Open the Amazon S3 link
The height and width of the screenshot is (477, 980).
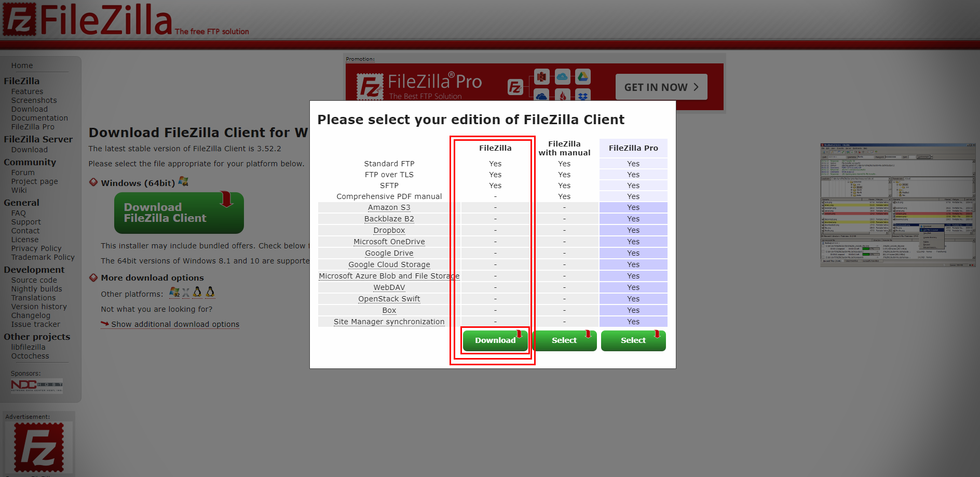(x=389, y=207)
